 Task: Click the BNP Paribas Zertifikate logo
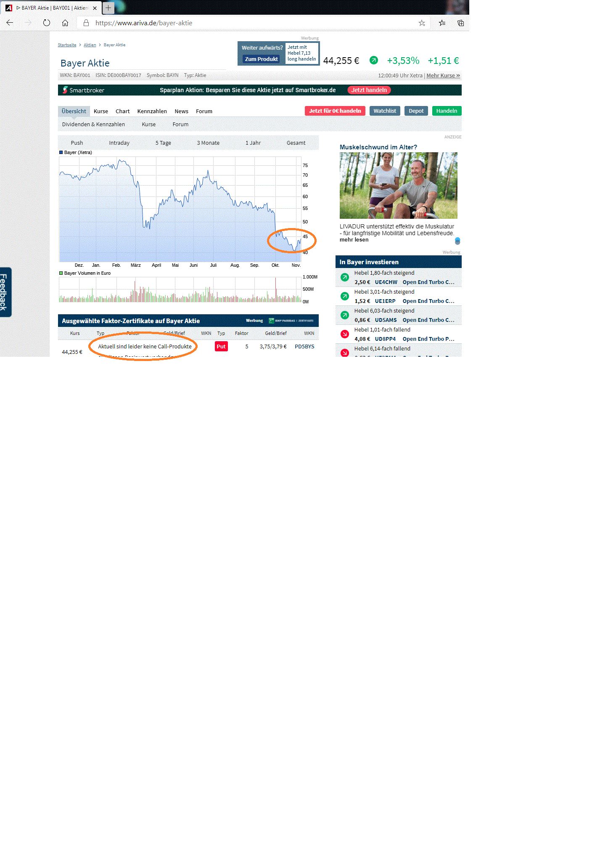coord(291,321)
